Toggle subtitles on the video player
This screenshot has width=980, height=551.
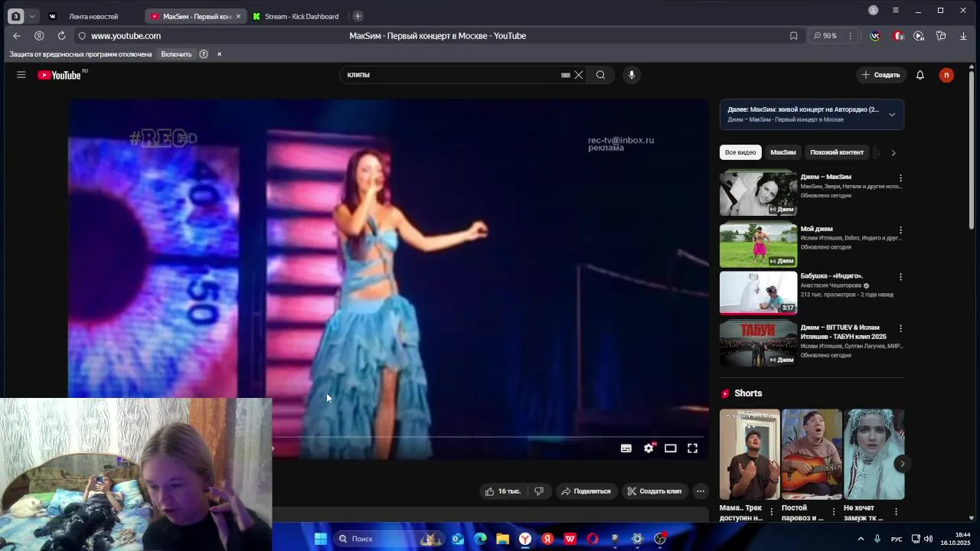coord(626,448)
